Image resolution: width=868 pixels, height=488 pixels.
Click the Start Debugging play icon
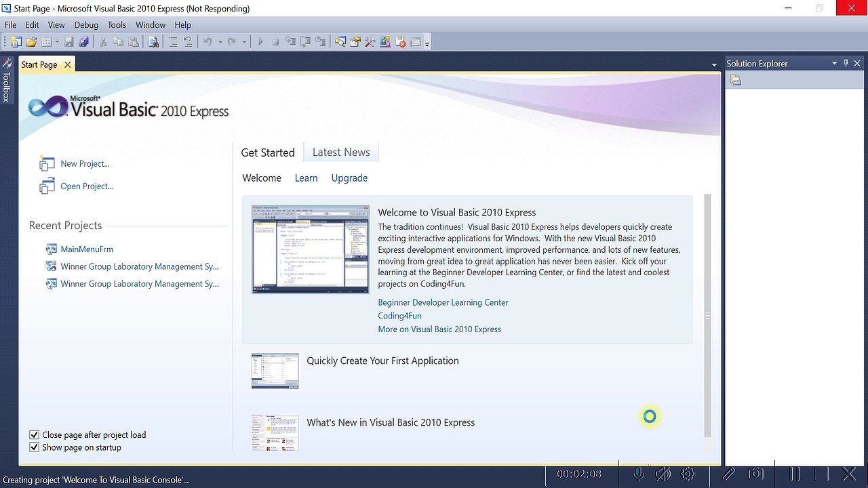click(x=260, y=42)
